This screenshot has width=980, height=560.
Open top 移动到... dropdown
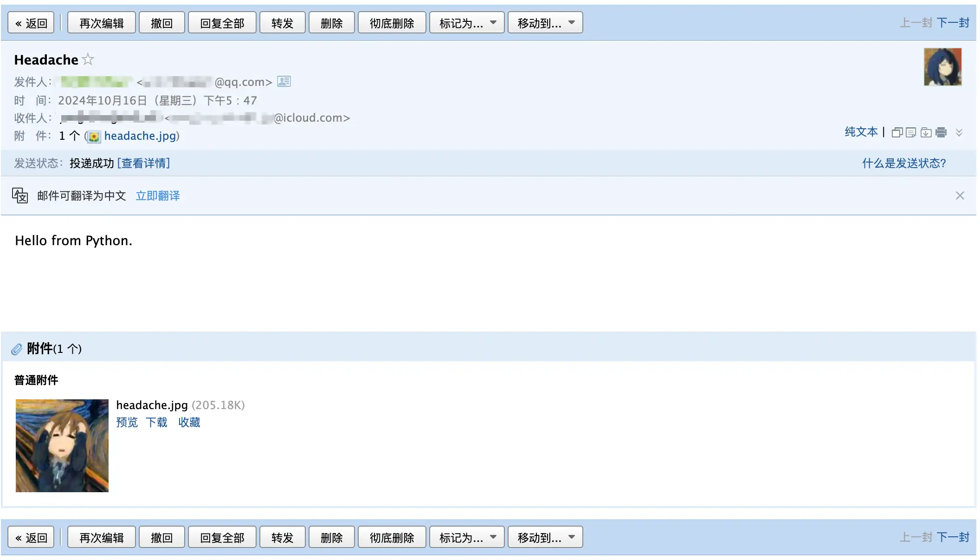tap(545, 23)
